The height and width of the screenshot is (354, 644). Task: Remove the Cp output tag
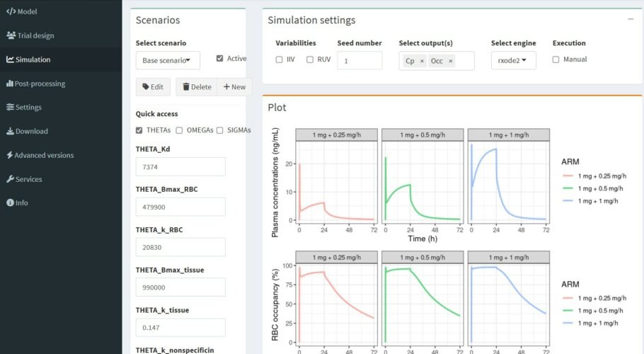pos(422,62)
